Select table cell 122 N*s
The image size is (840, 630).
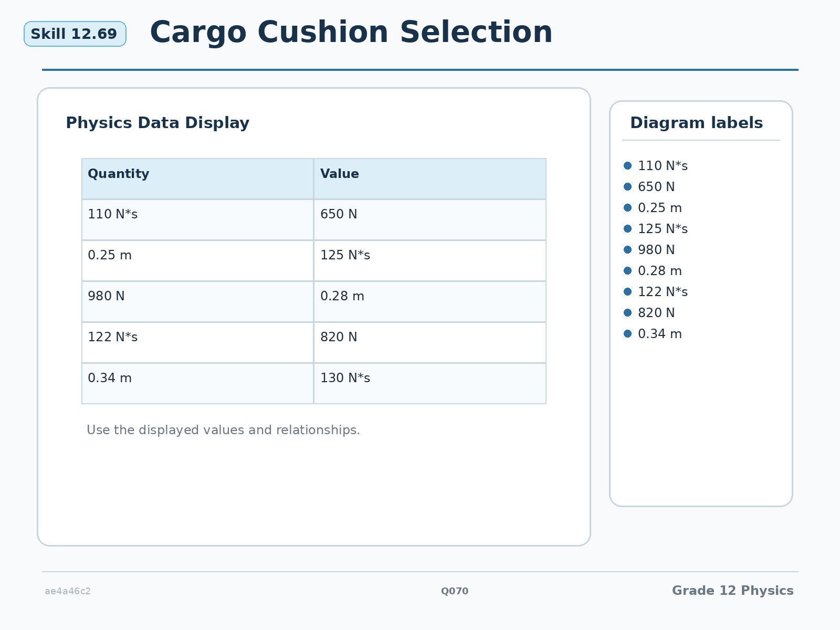click(x=198, y=343)
